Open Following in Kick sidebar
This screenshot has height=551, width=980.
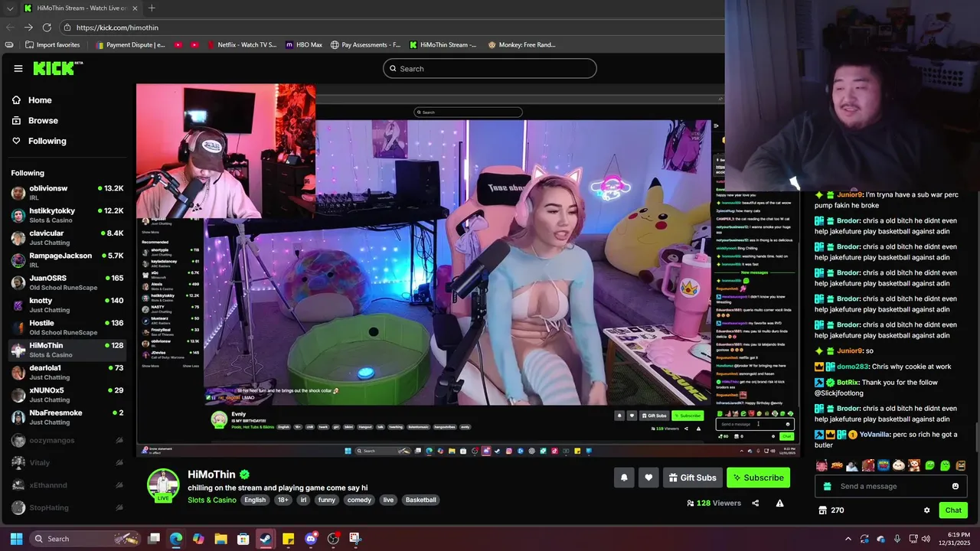(x=39, y=141)
